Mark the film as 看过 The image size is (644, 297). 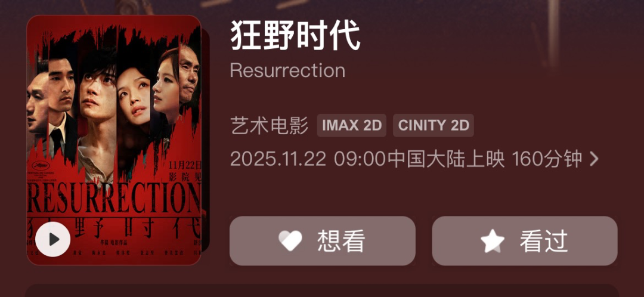(525, 241)
